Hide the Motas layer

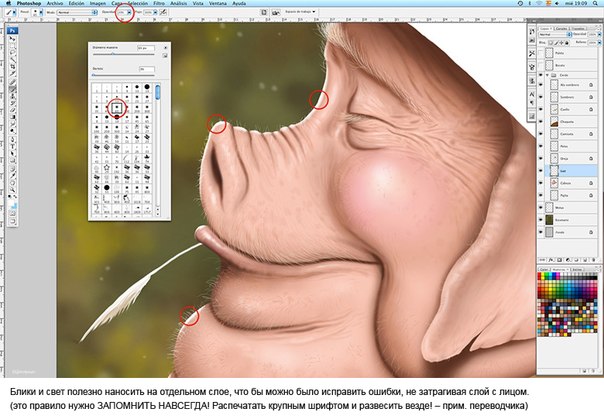point(541,208)
